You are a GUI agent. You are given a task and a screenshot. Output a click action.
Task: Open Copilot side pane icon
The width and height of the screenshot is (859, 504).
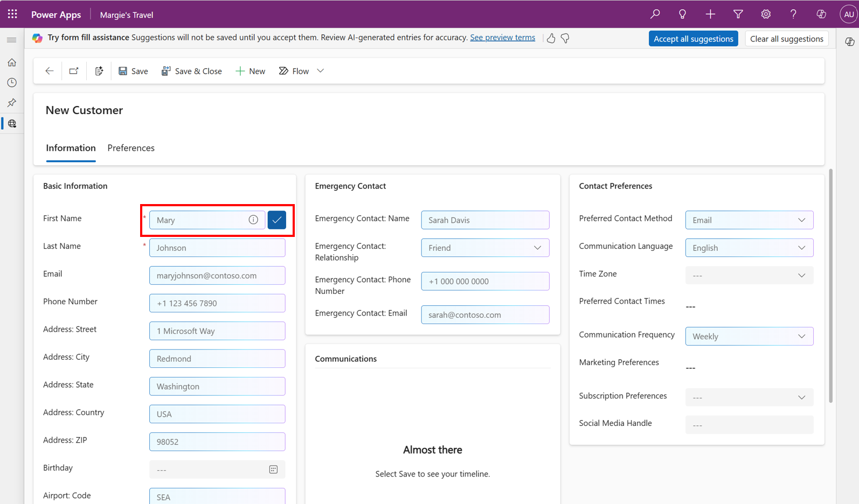click(x=849, y=41)
